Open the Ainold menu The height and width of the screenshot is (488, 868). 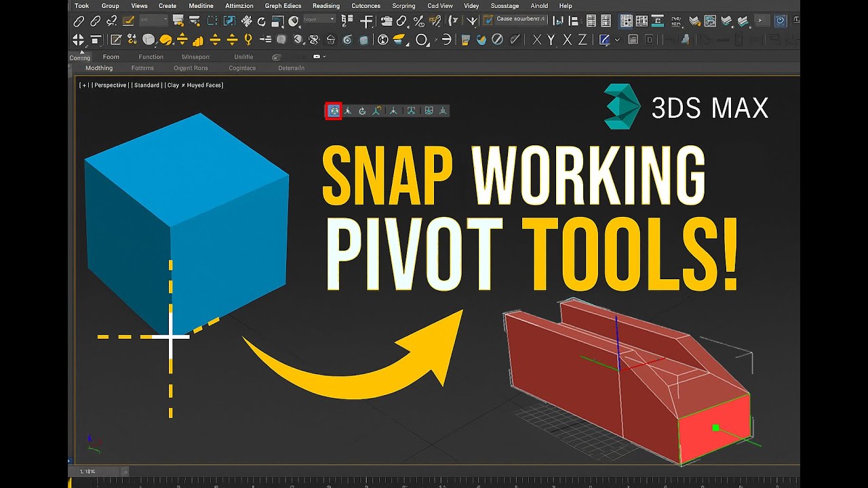pyautogui.click(x=539, y=5)
